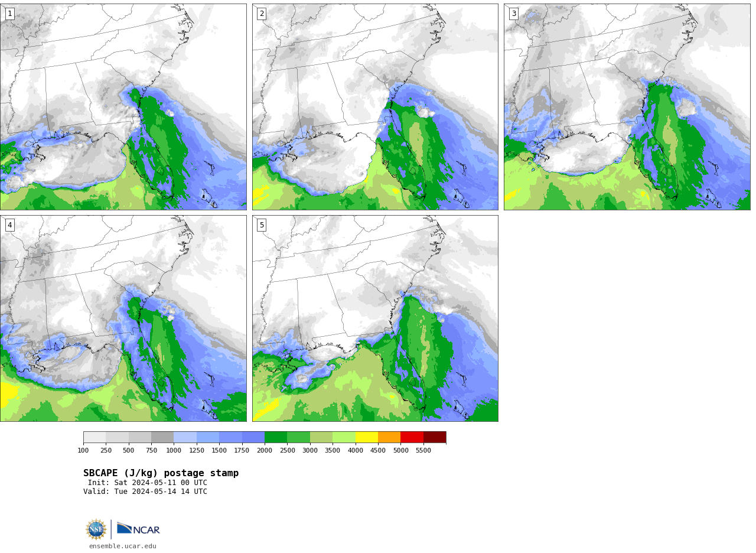Open ensemble member 4 map panel
Viewport: 756px width, 553px height.
(x=123, y=318)
